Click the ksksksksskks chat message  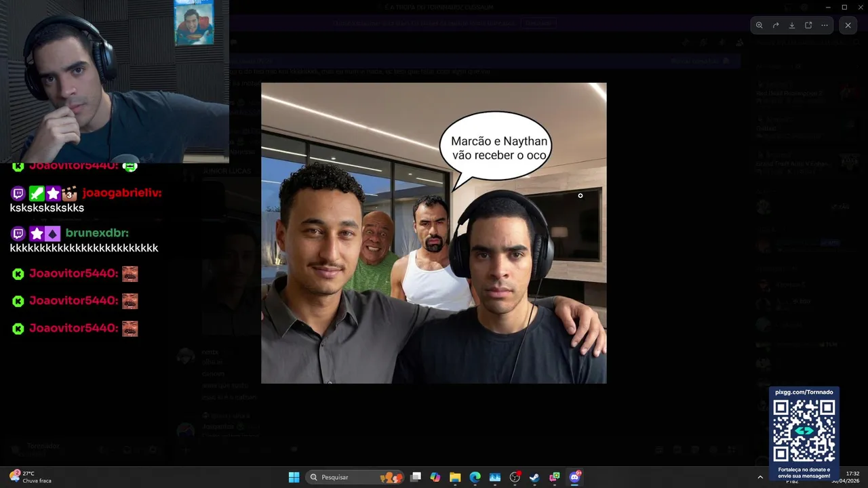(x=47, y=208)
